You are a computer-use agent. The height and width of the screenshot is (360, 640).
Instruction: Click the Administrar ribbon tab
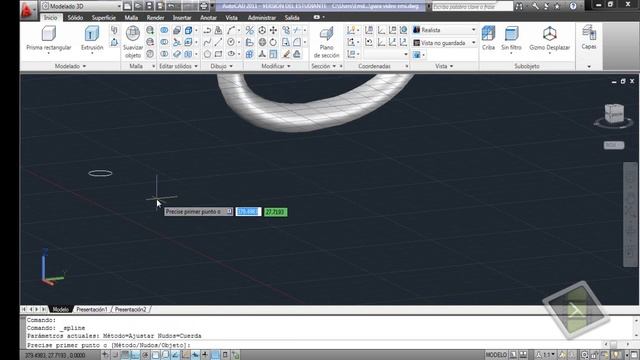pos(262,18)
